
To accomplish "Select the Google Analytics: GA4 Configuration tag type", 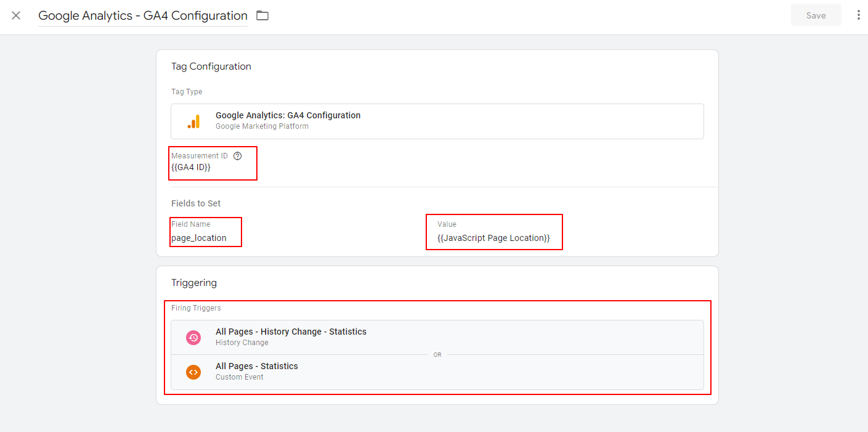I will point(288,115).
